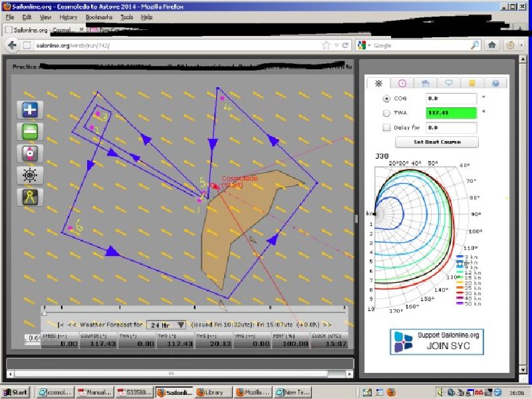Switch to the New Te... taskbar window

pos(293,392)
